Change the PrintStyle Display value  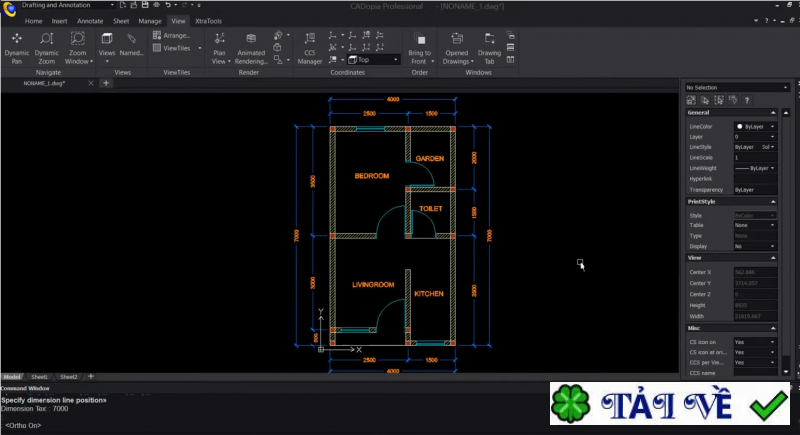[x=754, y=246]
